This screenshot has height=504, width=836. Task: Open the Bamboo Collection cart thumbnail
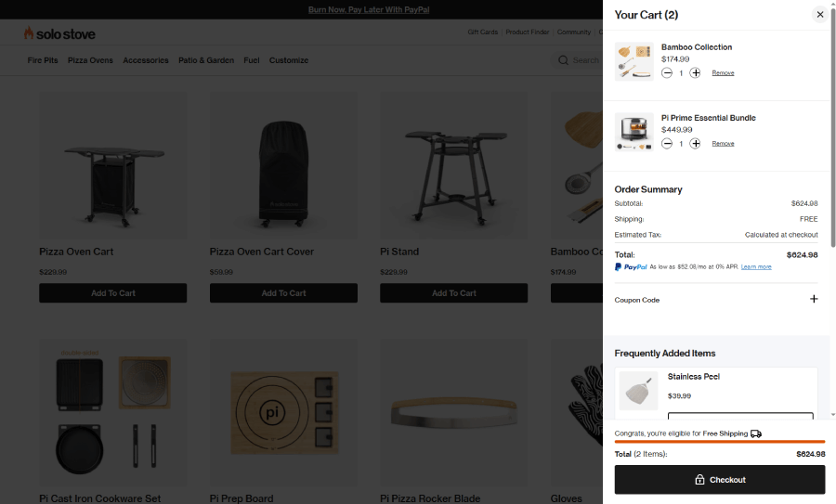pos(634,61)
